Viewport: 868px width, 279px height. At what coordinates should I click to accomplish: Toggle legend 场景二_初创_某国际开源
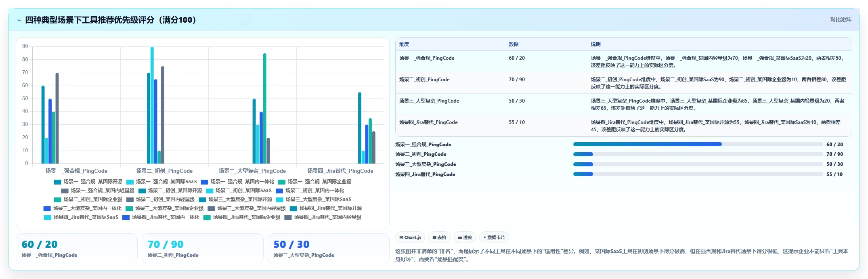(170, 191)
